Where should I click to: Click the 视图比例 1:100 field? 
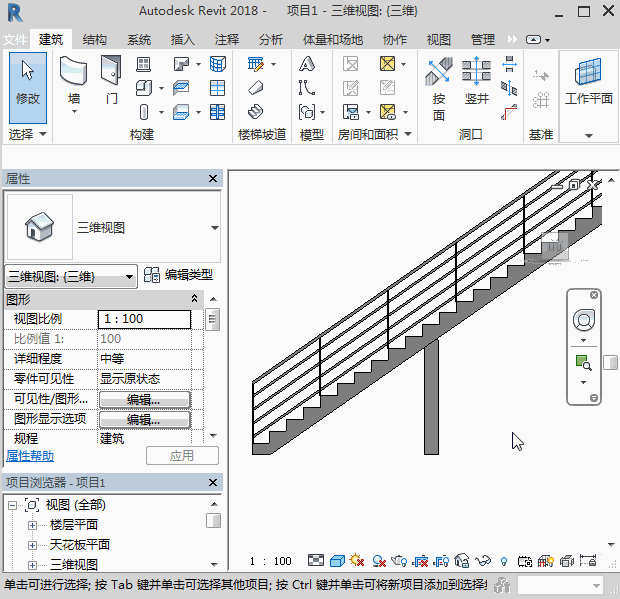(144, 319)
